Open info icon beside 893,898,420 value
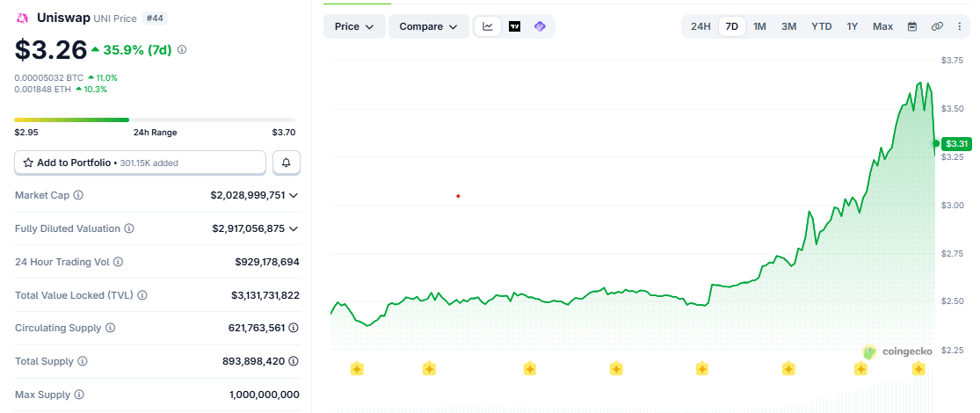The height and width of the screenshot is (413, 980). pos(294,361)
